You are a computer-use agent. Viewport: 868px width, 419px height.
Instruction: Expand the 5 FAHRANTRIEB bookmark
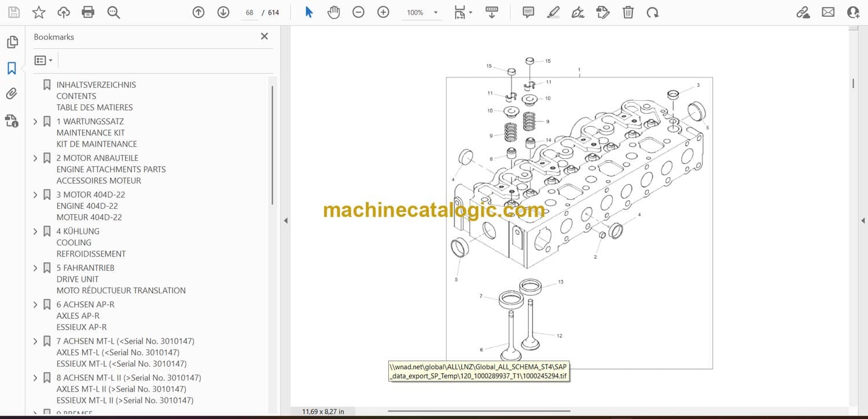(x=35, y=268)
